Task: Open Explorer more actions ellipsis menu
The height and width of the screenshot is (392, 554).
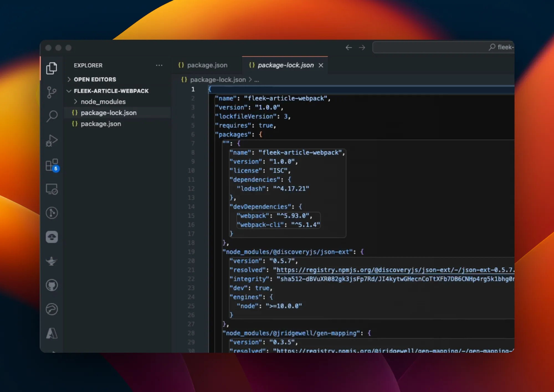Action: pyautogui.click(x=159, y=65)
